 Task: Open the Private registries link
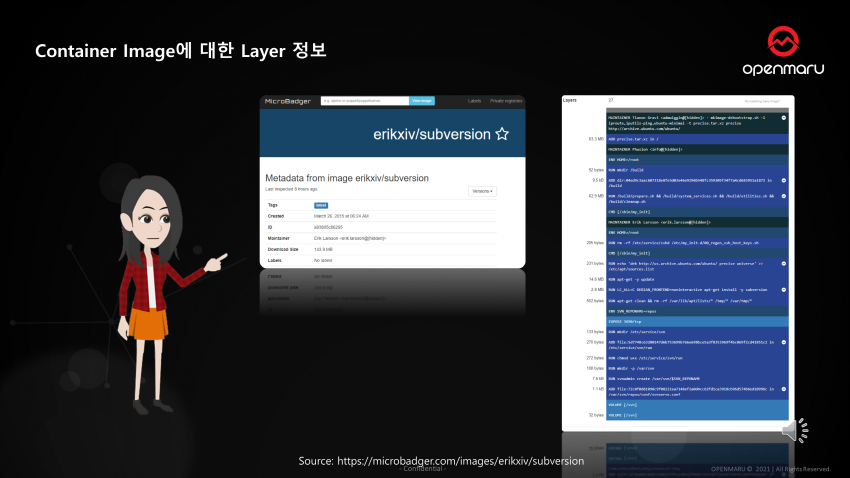pos(506,101)
